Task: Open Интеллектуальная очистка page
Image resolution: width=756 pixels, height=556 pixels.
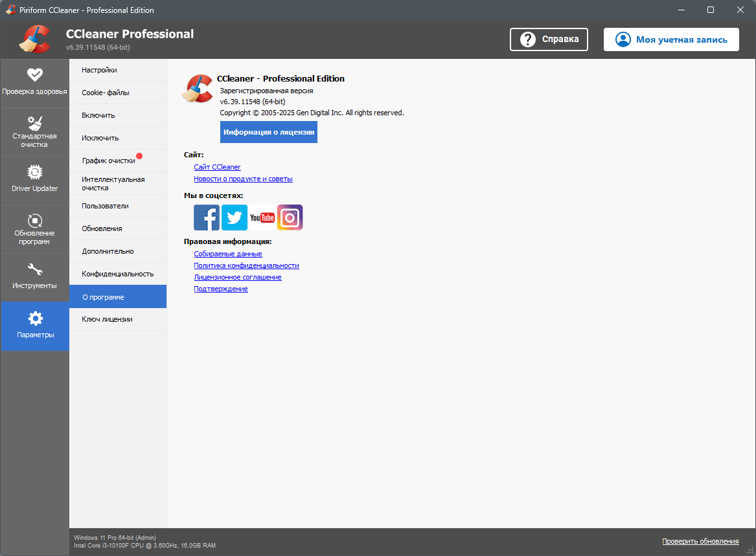Action: click(118, 184)
